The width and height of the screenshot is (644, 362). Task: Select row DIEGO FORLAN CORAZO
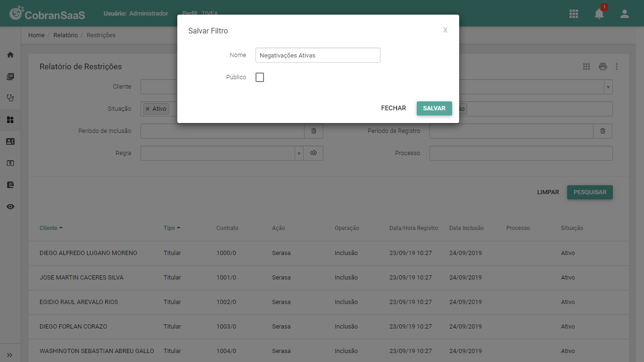point(329,327)
